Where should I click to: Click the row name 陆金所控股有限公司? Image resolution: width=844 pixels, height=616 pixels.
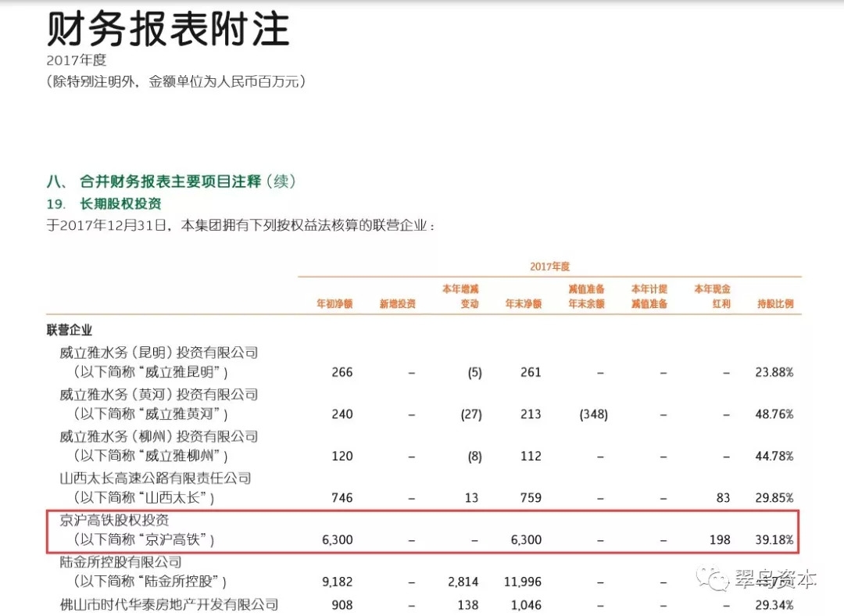120,562
